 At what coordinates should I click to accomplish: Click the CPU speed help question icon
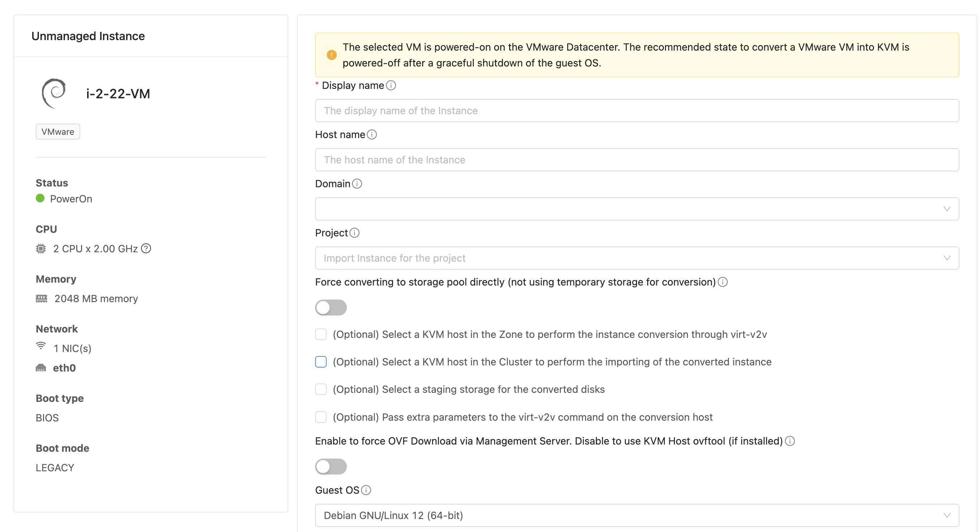pos(146,249)
